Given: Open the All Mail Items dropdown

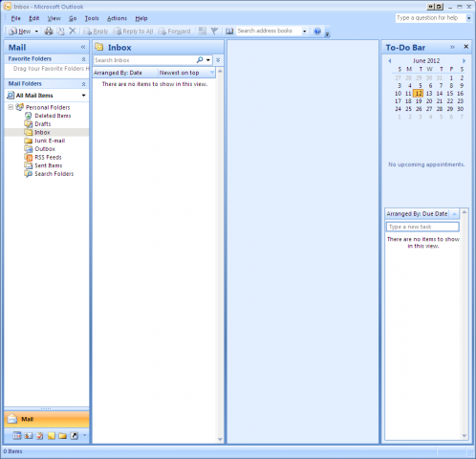Looking at the screenshot, I should click(83, 96).
